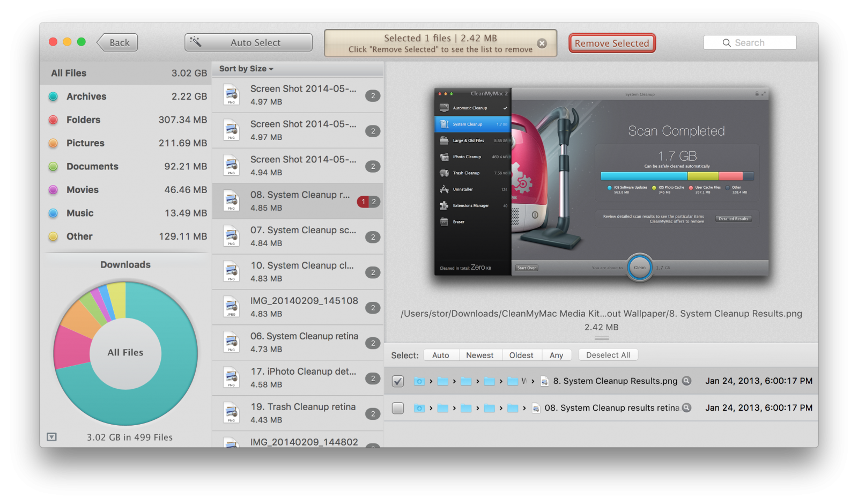Screen dimensions: 858x504
Task: Choose the Auto selection option
Action: click(x=441, y=355)
